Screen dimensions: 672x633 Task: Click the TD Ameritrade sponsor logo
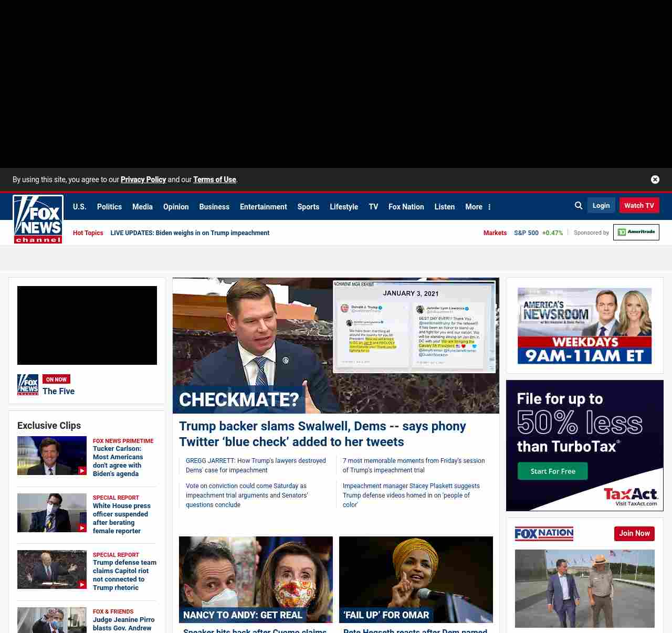point(636,232)
